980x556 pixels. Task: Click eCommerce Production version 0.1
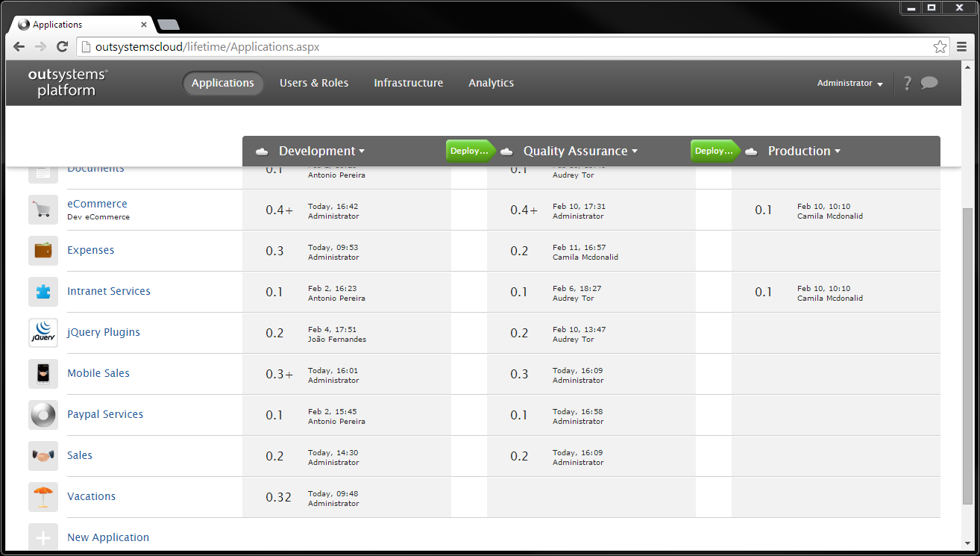pyautogui.click(x=764, y=210)
